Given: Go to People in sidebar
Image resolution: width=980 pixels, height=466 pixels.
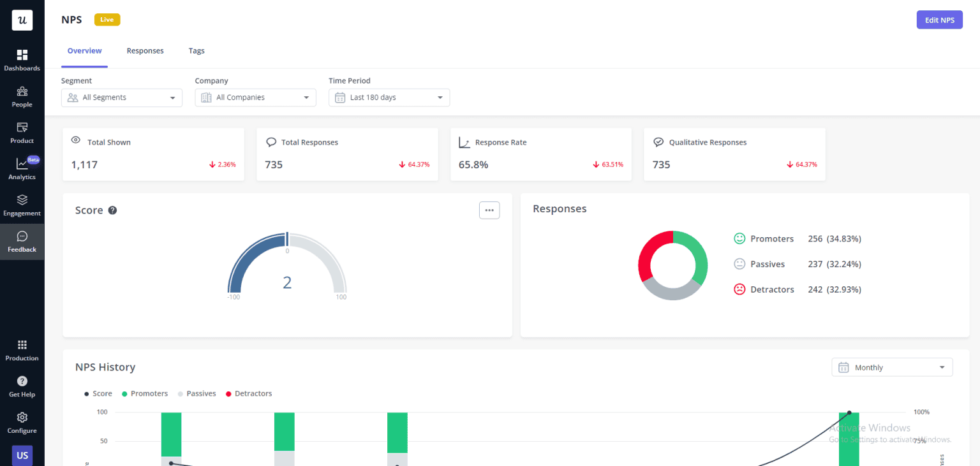Looking at the screenshot, I should [22, 96].
